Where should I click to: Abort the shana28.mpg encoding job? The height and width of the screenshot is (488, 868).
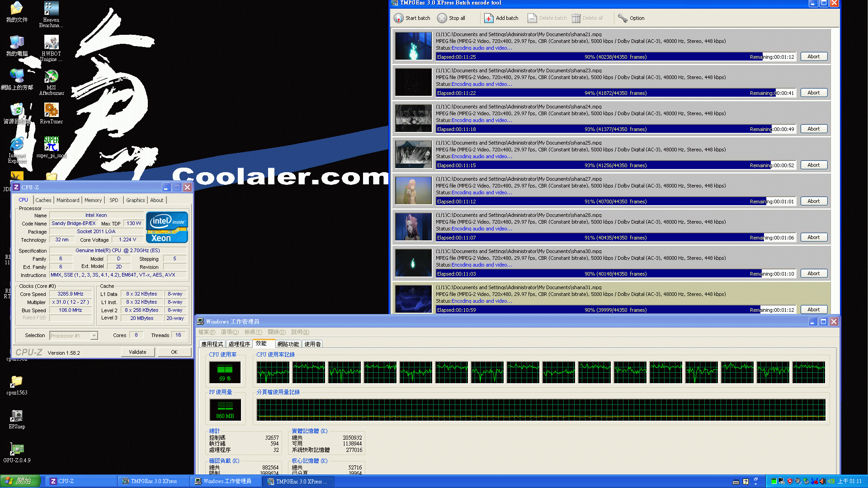pyautogui.click(x=814, y=237)
